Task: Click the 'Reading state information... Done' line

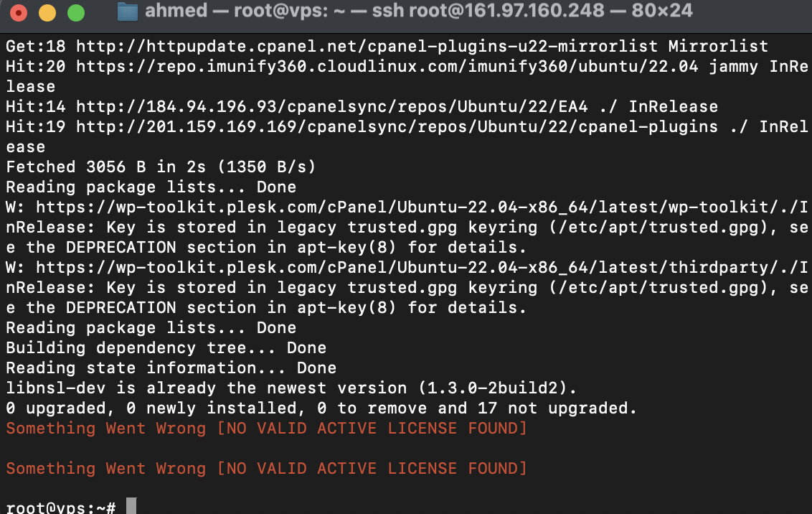Action: 171,368
